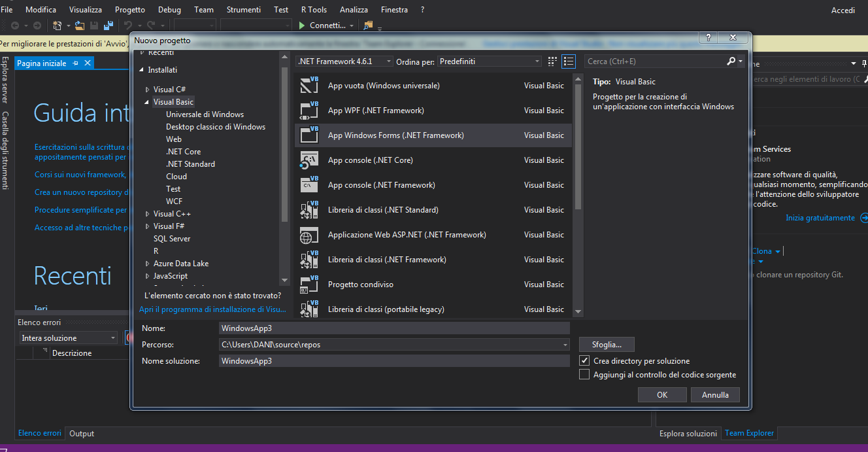Click the Redo toolbar icon
The width and height of the screenshot is (868, 452).
click(x=151, y=26)
